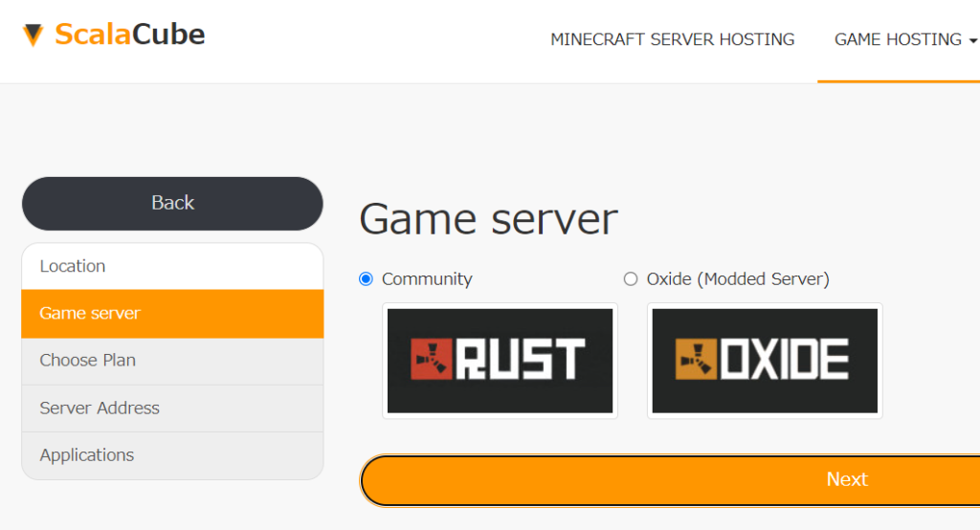
Task: Proceed with the orange Next button
Action: coord(670,480)
